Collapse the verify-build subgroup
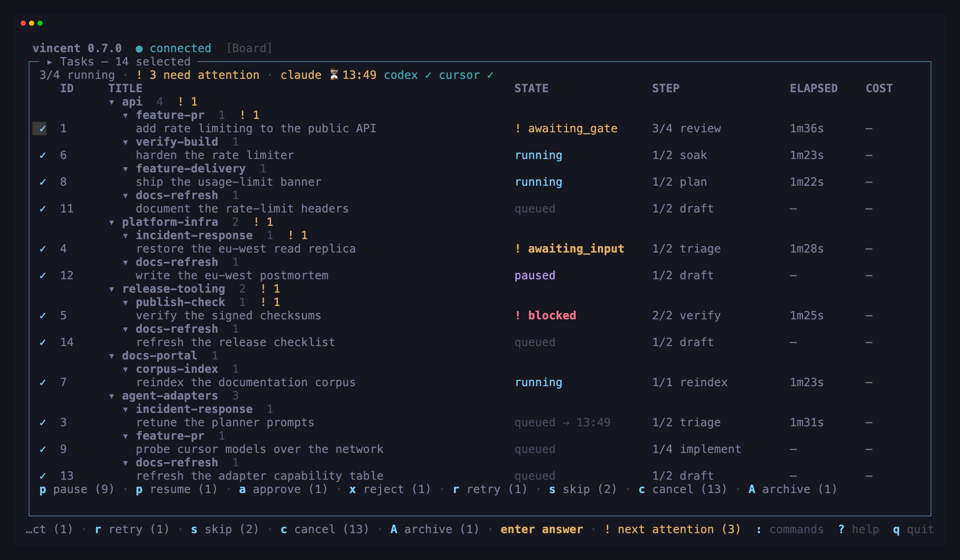Screen dimensions: 960x560 pos(126,142)
